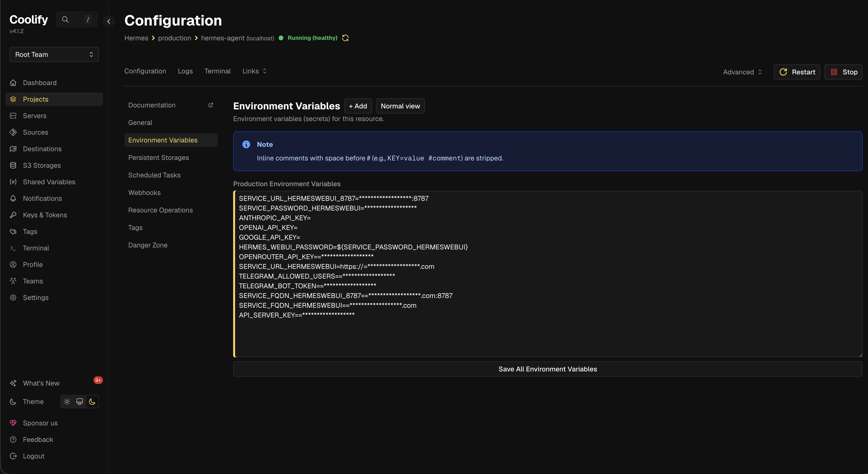This screenshot has height=474, width=868.
Task: Open Webhooks section
Action: pyautogui.click(x=171, y=193)
